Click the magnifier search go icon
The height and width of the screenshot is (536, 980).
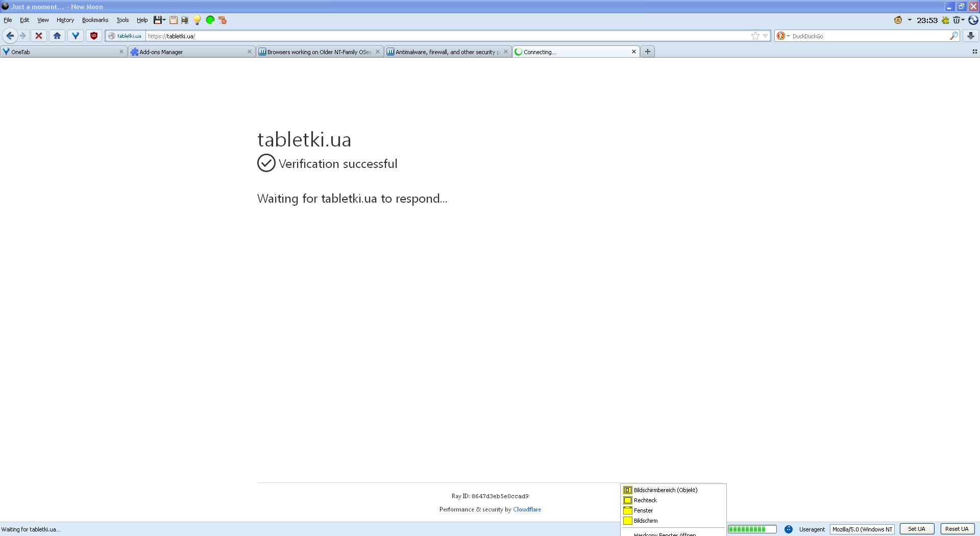(953, 36)
